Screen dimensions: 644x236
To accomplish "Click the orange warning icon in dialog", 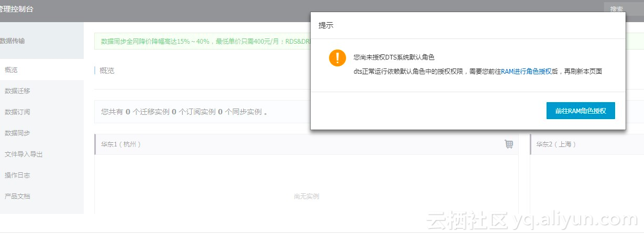I will coord(338,58).
